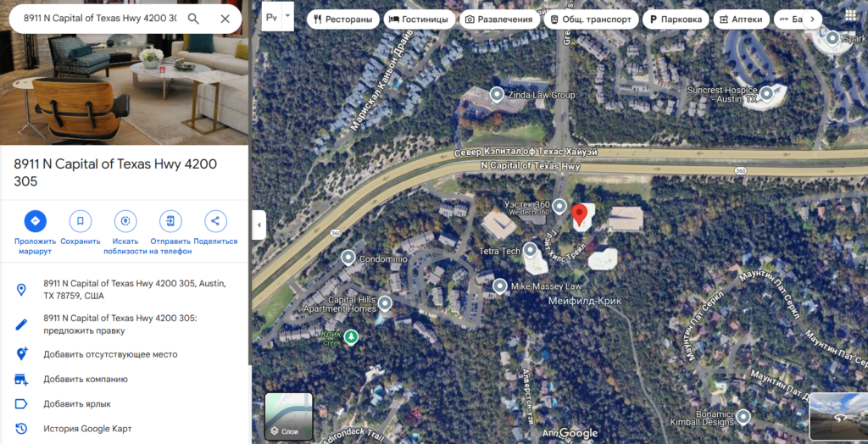The image size is (868, 444).
Task: Toggle the Слои map layers switcher
Action: [x=289, y=416]
